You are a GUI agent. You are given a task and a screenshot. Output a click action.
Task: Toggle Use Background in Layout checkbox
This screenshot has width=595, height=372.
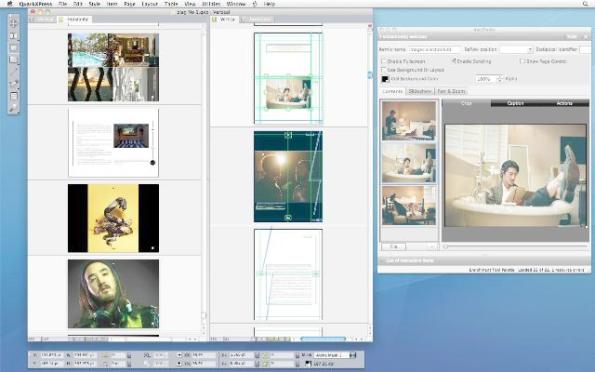tap(383, 70)
